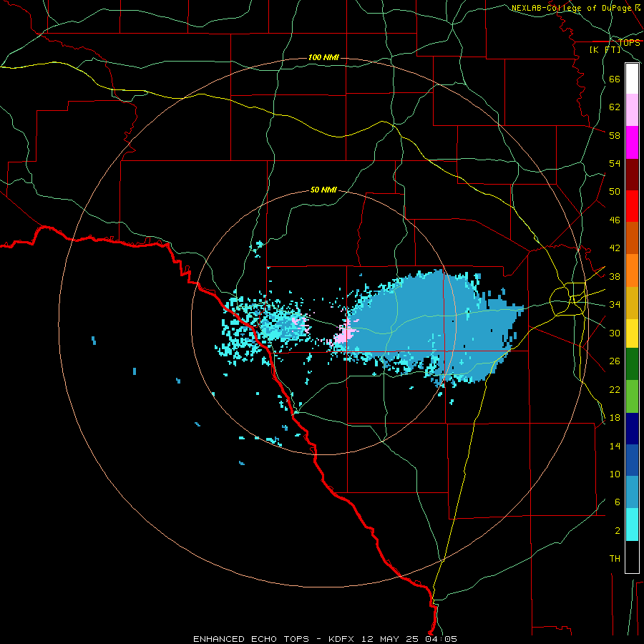This screenshot has height=644, width=644.
Task: Click the 26 legend value
Action: point(615,361)
